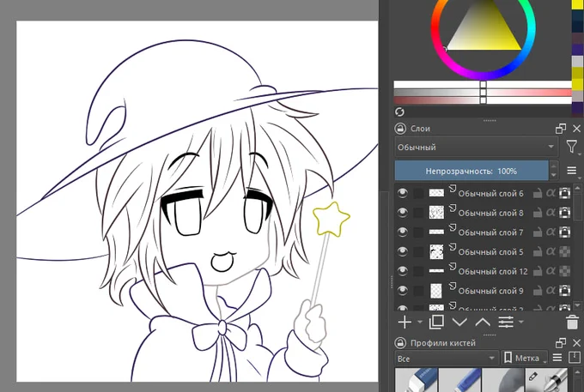Toggle alpha lock on Обычный слой 7
This screenshot has height=392, width=584.
[x=564, y=232]
